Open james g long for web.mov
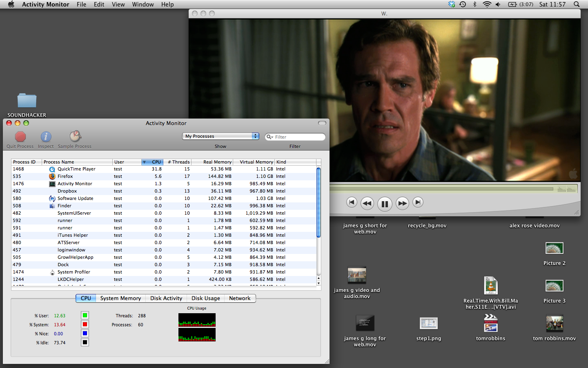This screenshot has width=588, height=368. point(365,323)
